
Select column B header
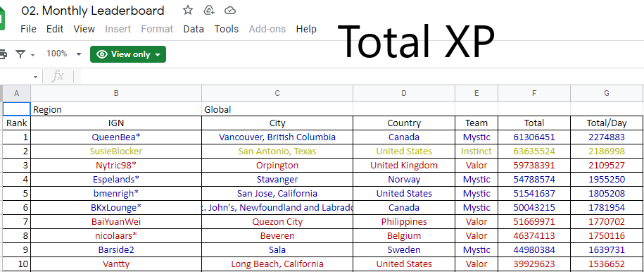point(116,94)
